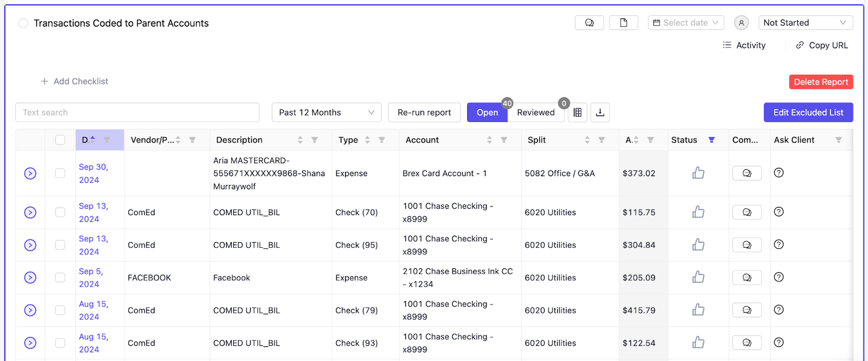
Task: Click the assignee avatar icon
Action: 741,23
